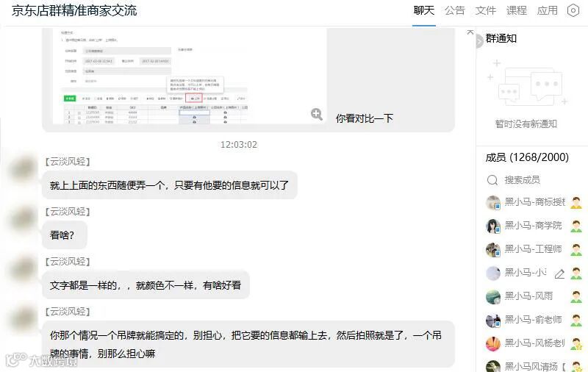Click the member search magnifier icon

click(x=492, y=180)
